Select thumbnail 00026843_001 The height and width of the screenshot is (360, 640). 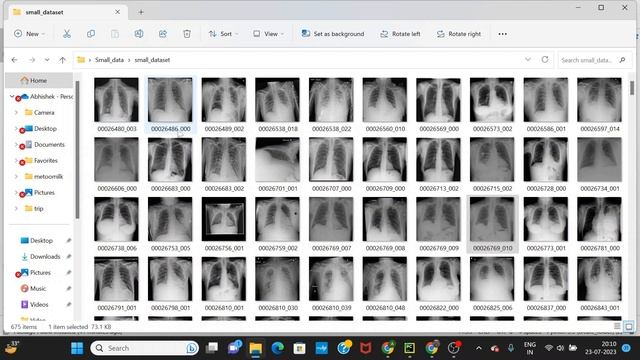coord(599,279)
